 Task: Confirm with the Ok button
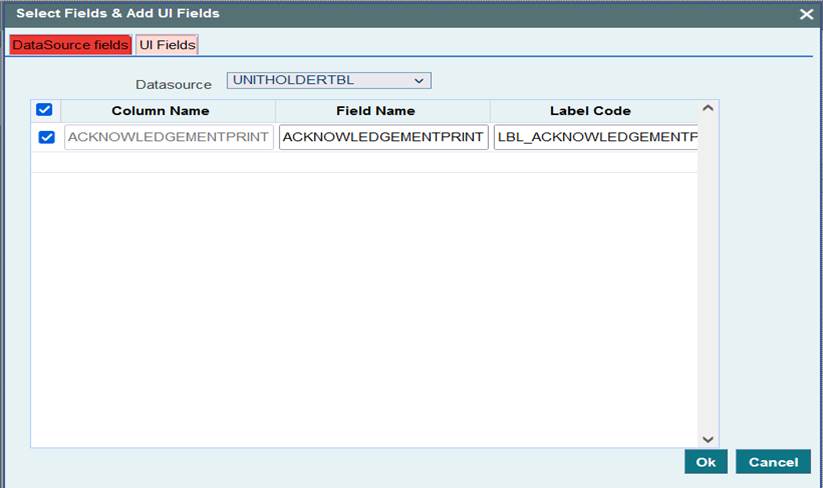coord(706,462)
